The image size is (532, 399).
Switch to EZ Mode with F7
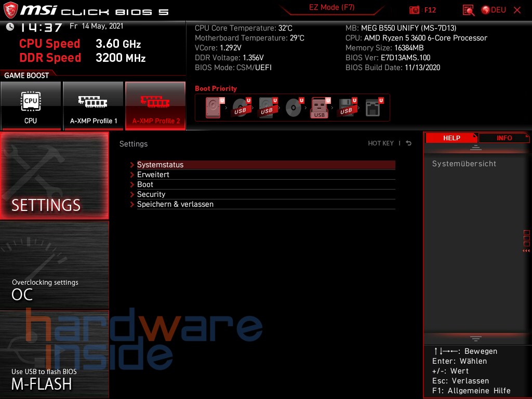[x=332, y=8]
